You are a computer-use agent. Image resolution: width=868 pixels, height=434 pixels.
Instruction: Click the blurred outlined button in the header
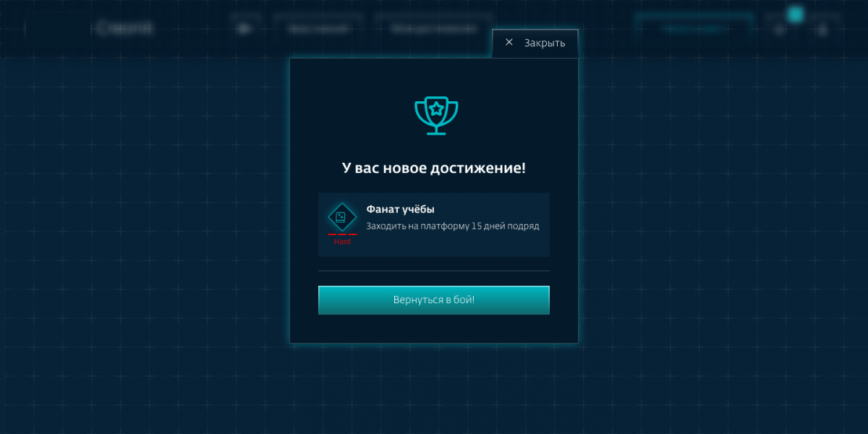point(693,29)
